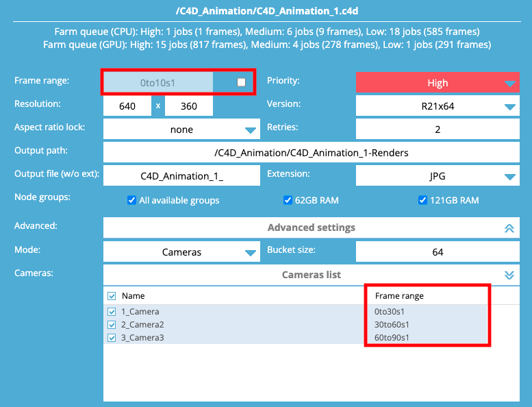The width and height of the screenshot is (532, 407).
Task: Collapse the Advanced settings section
Action: [x=311, y=227]
